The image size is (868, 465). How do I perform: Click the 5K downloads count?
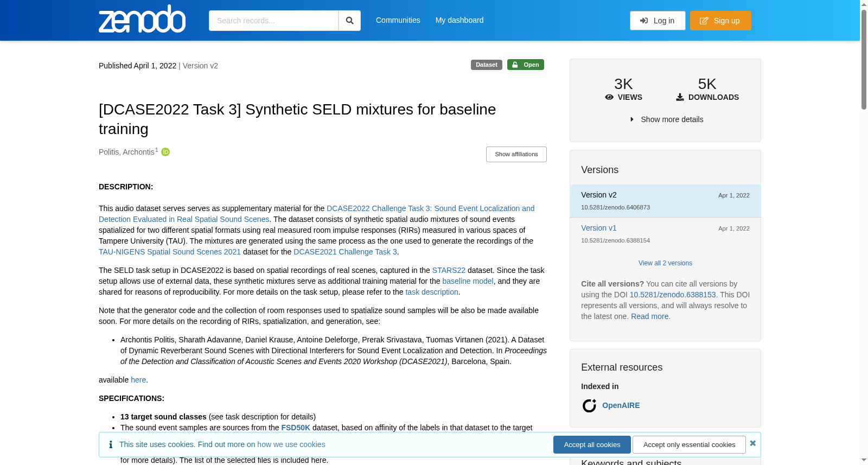point(707,84)
